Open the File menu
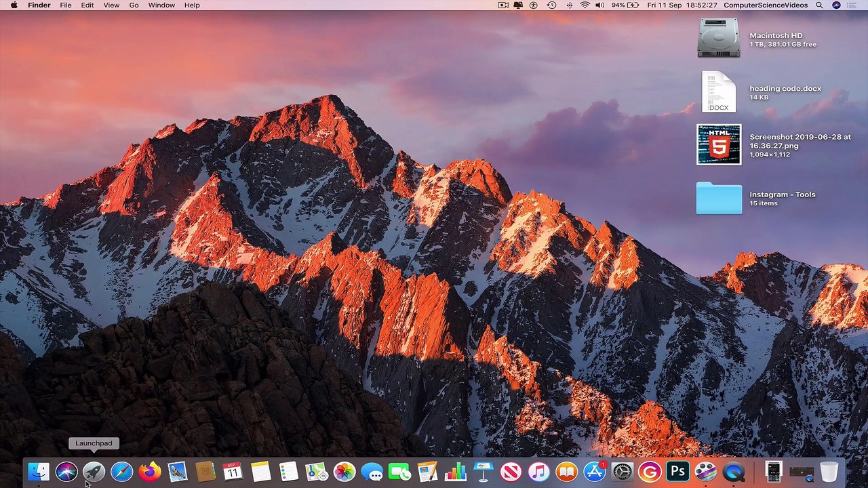The image size is (868, 488). coord(66,5)
